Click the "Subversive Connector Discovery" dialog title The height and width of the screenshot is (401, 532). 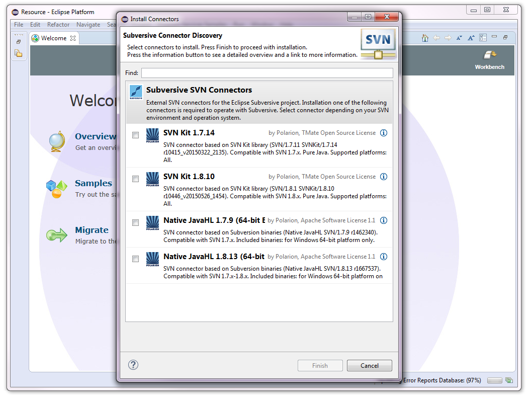172,35
